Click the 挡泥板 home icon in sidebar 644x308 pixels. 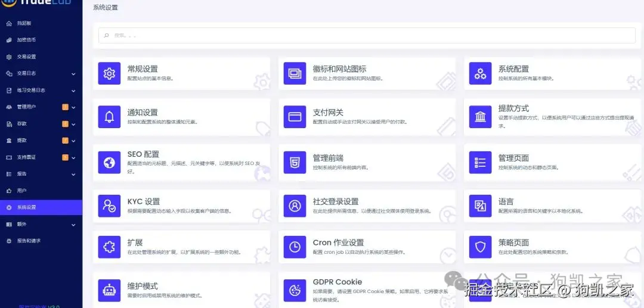(9, 24)
